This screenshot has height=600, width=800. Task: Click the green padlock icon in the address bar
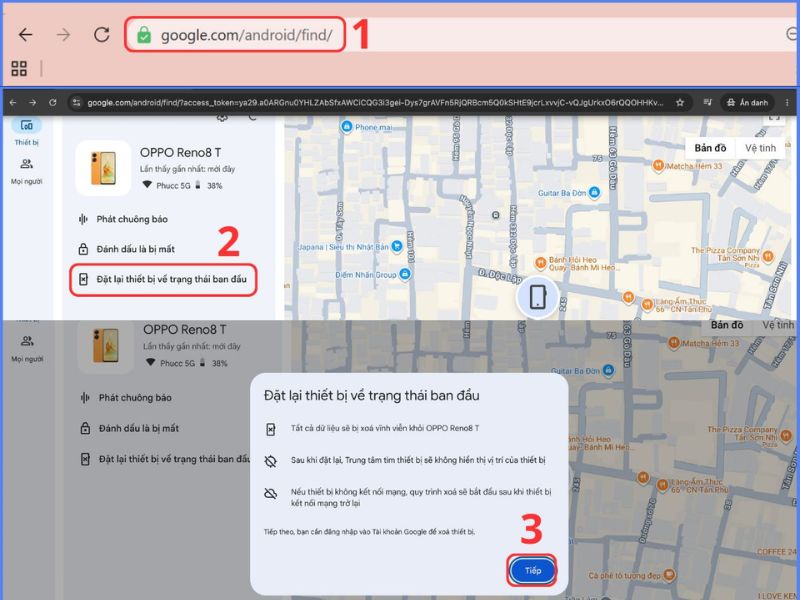(144, 35)
